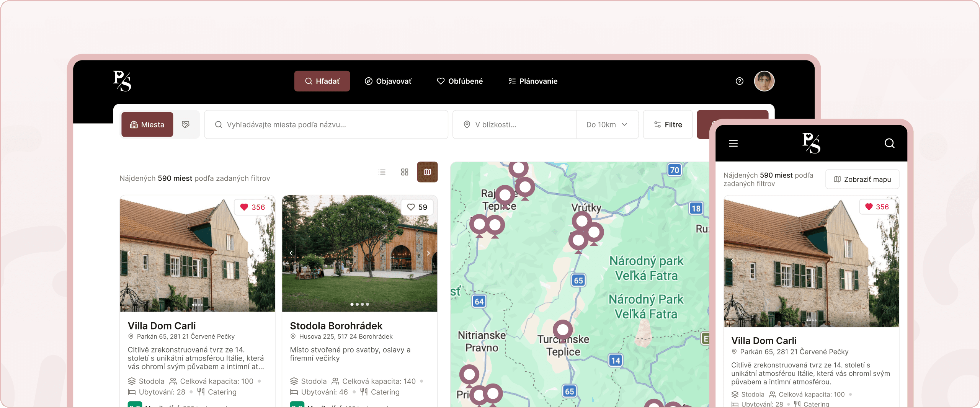Open the Do 10km distance dropdown
The height and width of the screenshot is (408, 980).
[x=607, y=124]
